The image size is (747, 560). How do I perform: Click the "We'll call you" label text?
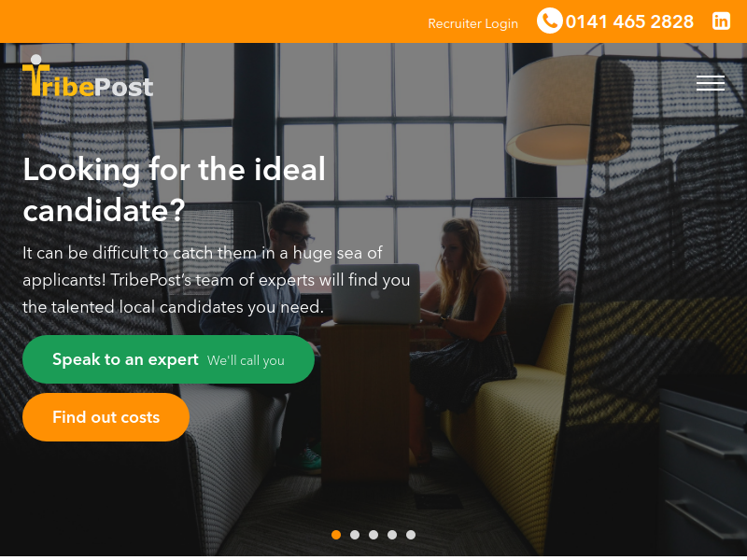coord(246,360)
